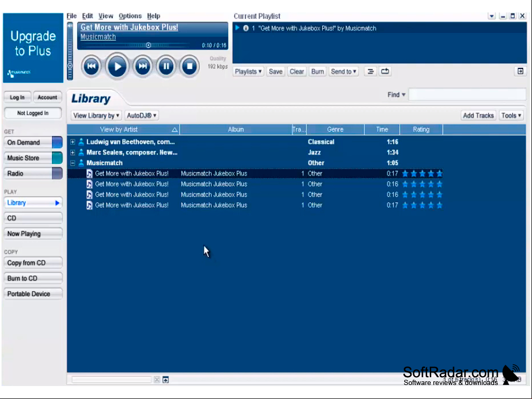The width and height of the screenshot is (532, 399).
Task: Open the Help menu
Action: click(x=153, y=16)
